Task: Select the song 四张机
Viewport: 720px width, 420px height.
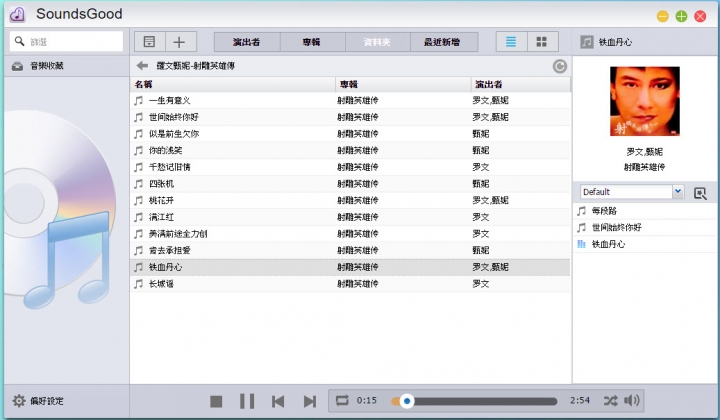Action: (350, 184)
